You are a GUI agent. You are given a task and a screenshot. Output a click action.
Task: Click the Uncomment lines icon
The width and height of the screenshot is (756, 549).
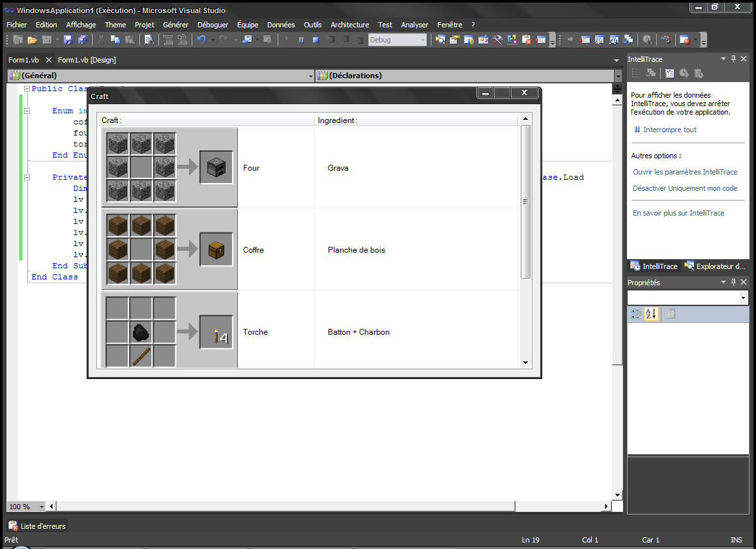(182, 40)
